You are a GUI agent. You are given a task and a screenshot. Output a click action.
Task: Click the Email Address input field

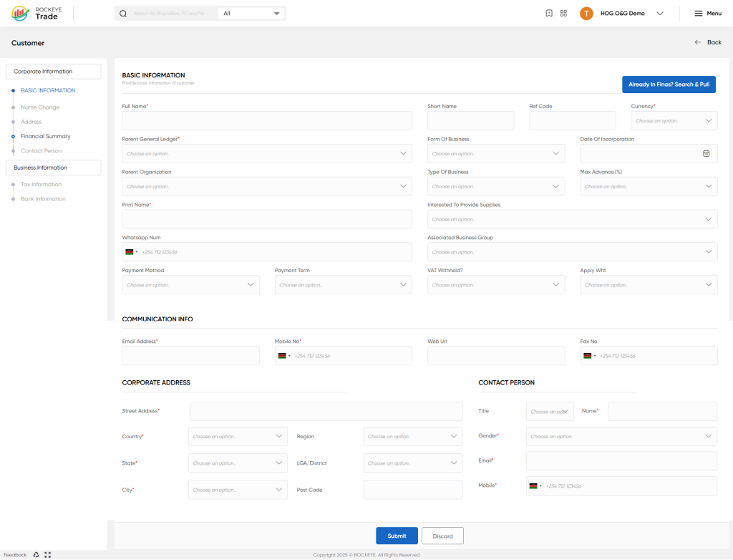click(x=190, y=356)
